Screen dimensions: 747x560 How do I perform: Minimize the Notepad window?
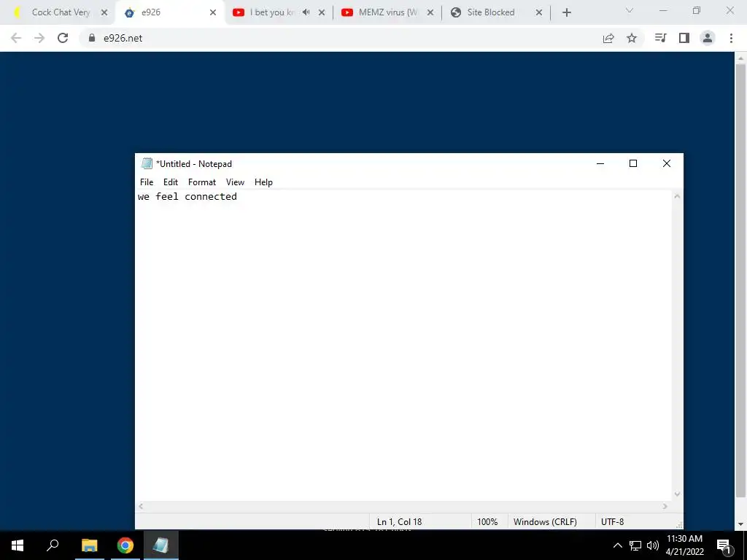click(x=600, y=163)
